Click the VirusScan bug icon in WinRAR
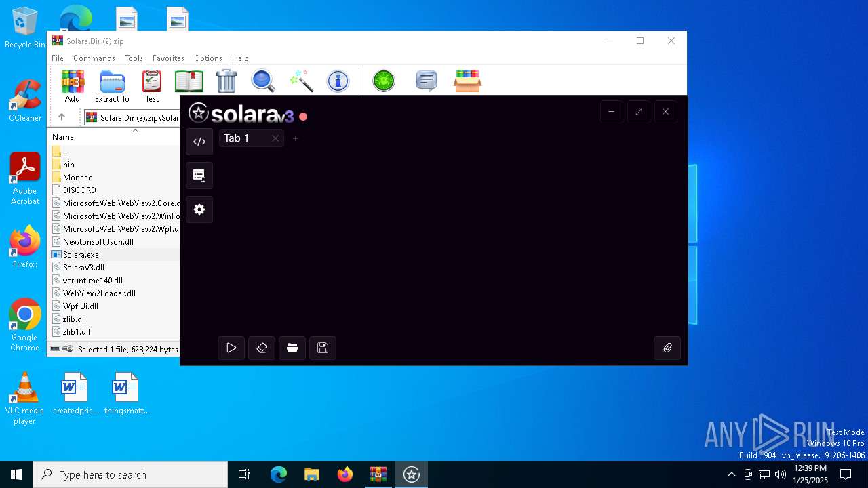The width and height of the screenshot is (868, 488). point(384,81)
